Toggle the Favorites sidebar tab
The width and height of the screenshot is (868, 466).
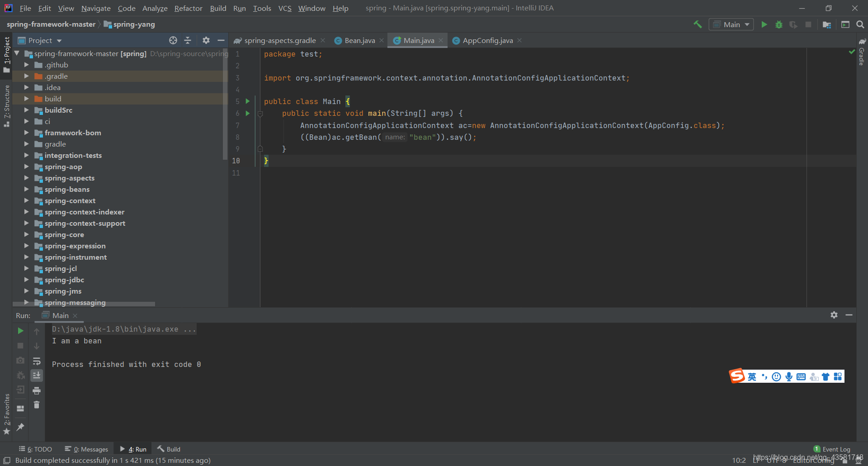[x=6, y=414]
